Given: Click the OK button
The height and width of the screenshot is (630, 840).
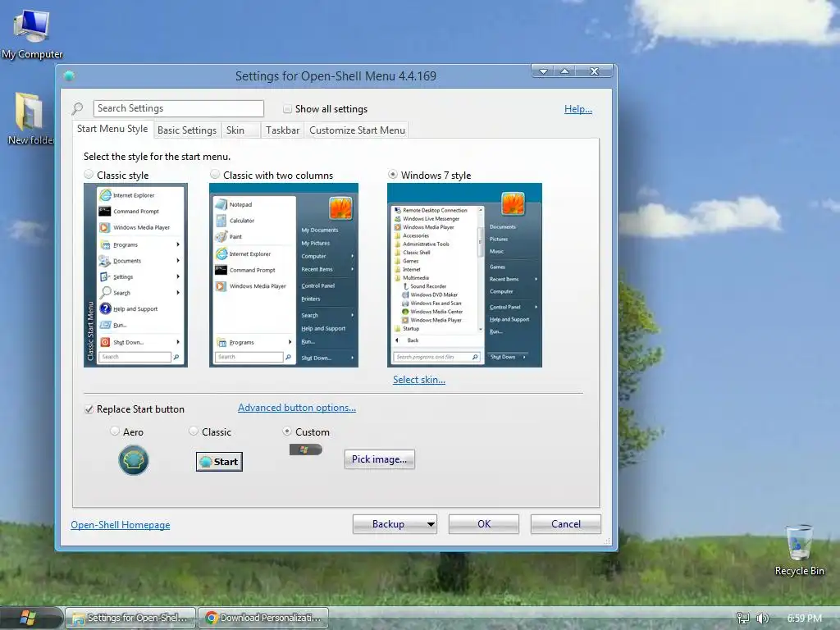Looking at the screenshot, I should point(484,524).
